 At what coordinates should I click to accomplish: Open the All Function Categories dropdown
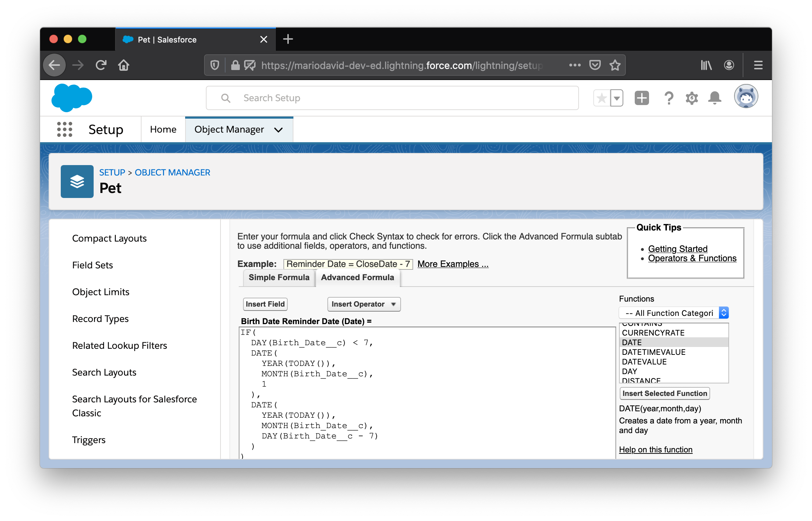click(673, 313)
